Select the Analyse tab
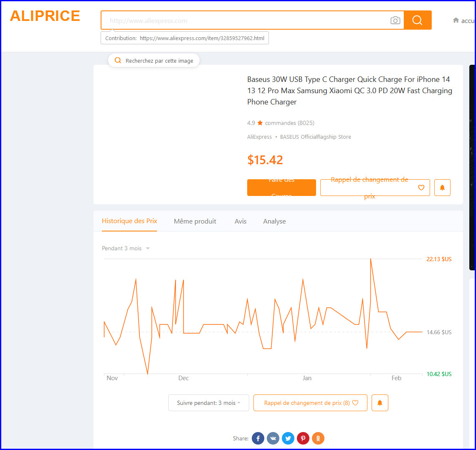 274,221
